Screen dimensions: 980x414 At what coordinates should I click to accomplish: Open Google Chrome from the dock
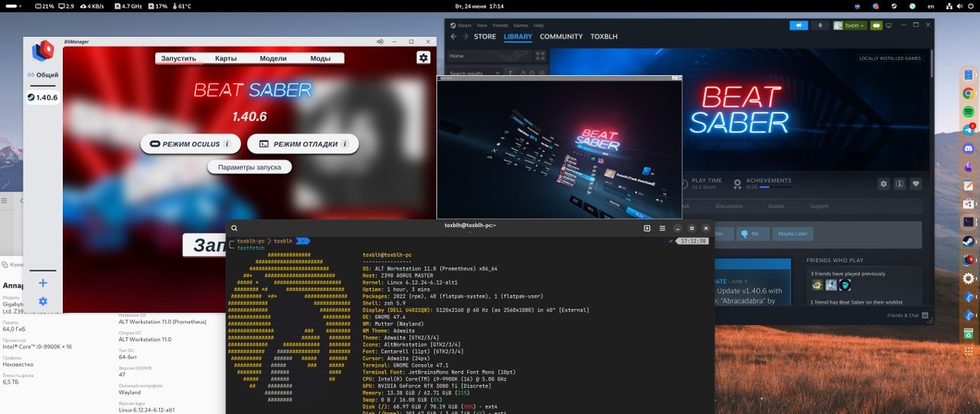click(x=969, y=92)
